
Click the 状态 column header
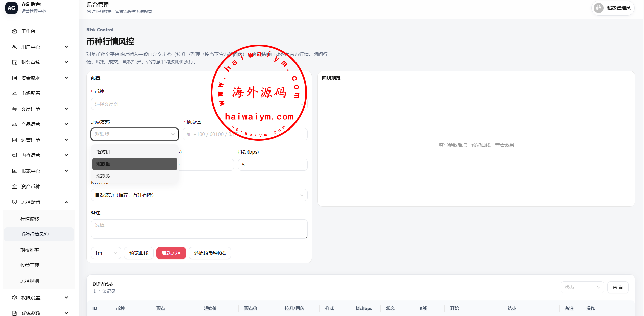pos(390,308)
